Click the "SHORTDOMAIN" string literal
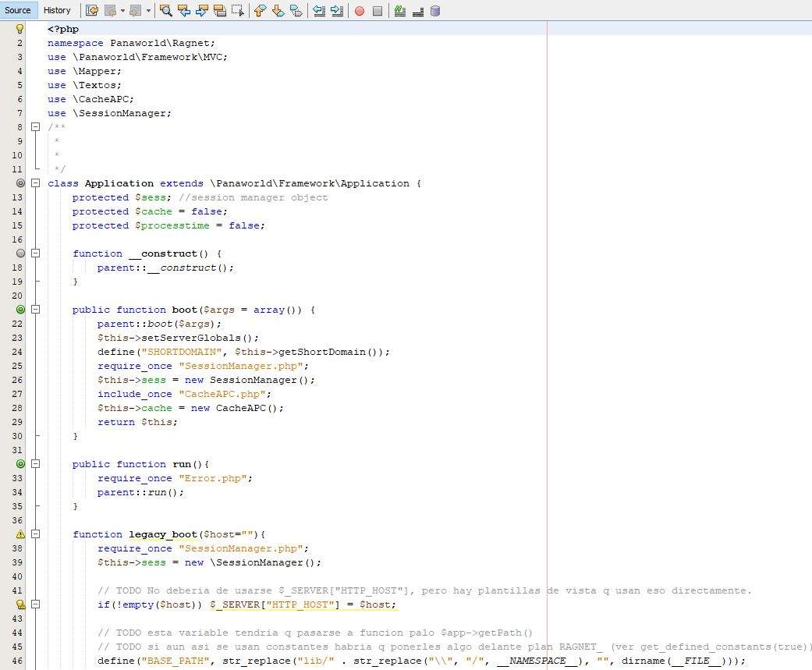Viewport: 812px width, 670px height. point(181,352)
